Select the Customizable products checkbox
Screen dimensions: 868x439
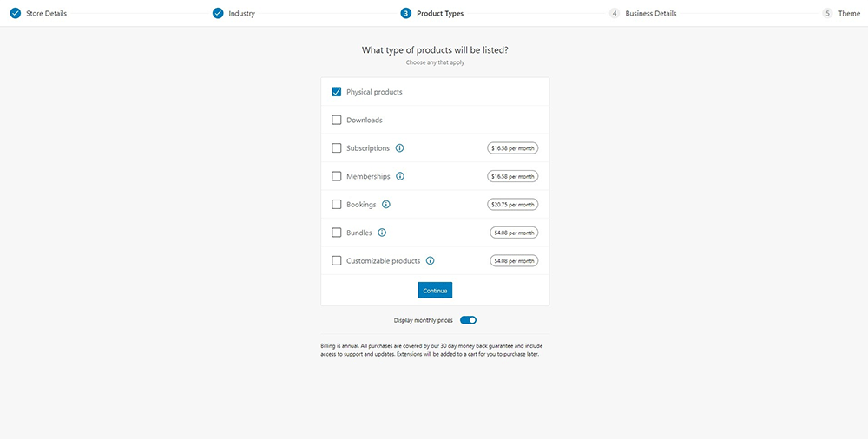(337, 260)
